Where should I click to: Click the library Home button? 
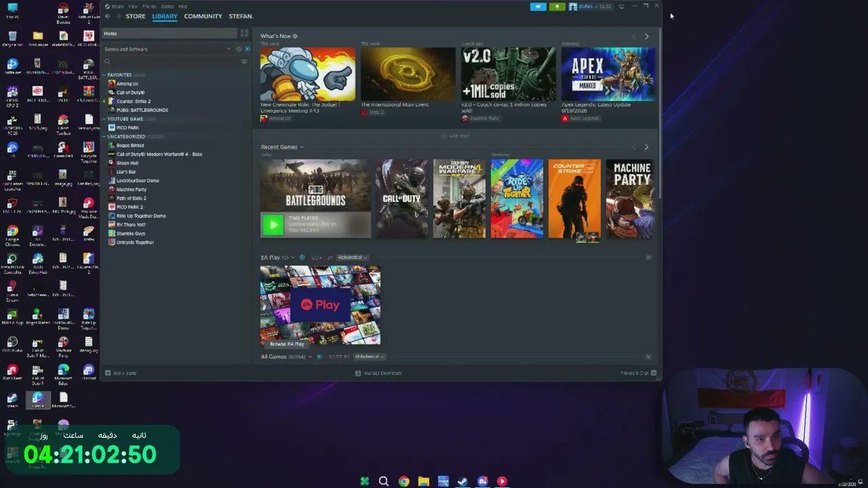[x=169, y=33]
